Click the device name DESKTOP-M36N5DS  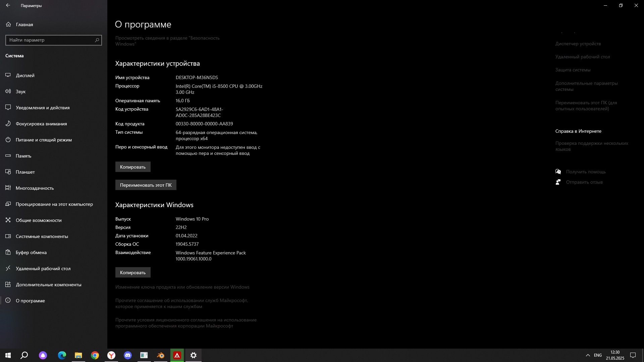coord(197,77)
